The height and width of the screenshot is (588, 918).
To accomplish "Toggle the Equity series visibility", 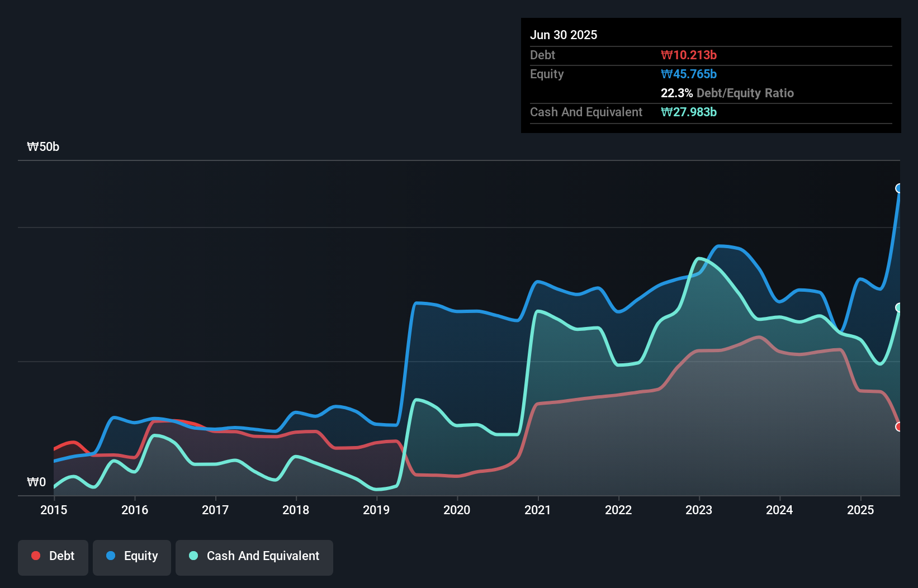I will [x=132, y=556].
